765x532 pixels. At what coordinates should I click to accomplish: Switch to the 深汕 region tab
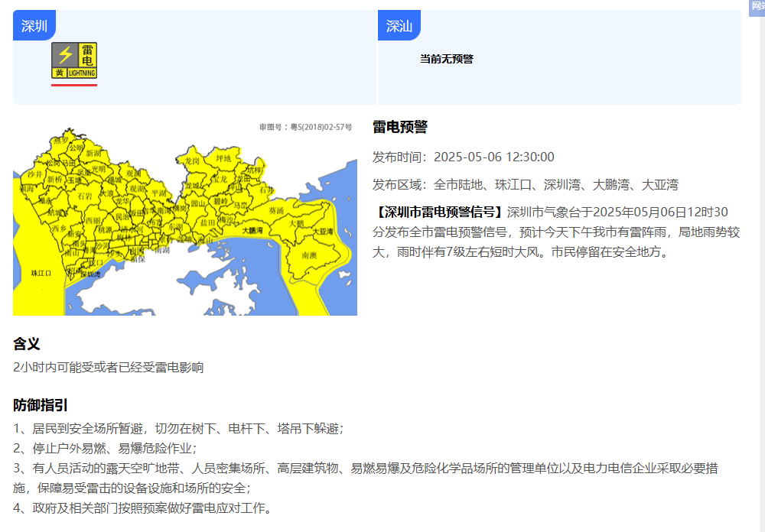coord(399,25)
